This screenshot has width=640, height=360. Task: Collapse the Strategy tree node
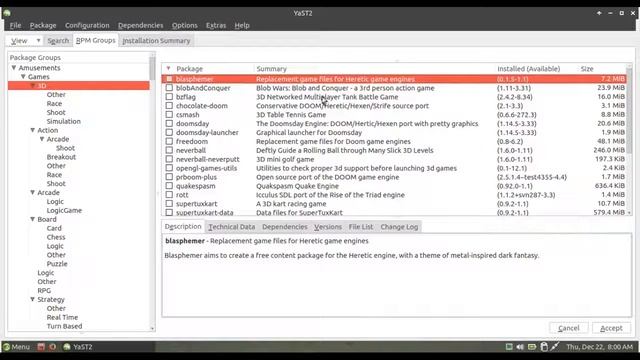click(x=33, y=300)
